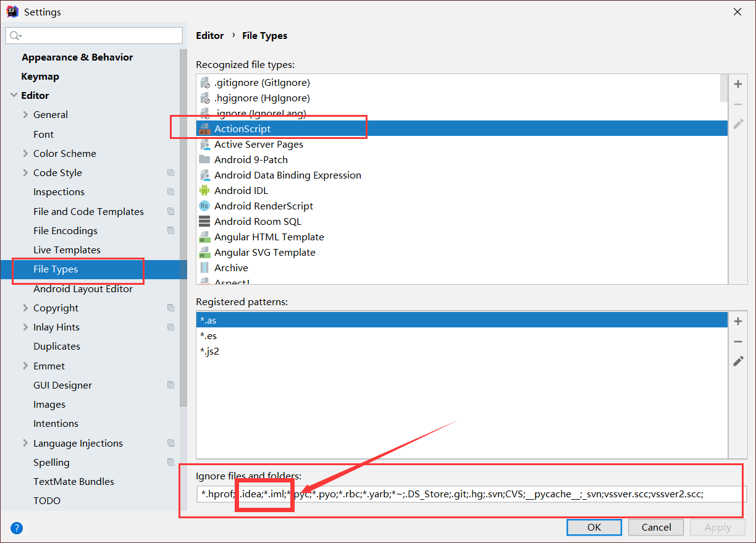Click the project-level icon beside Inspections
The height and width of the screenshot is (543, 756).
(x=170, y=192)
